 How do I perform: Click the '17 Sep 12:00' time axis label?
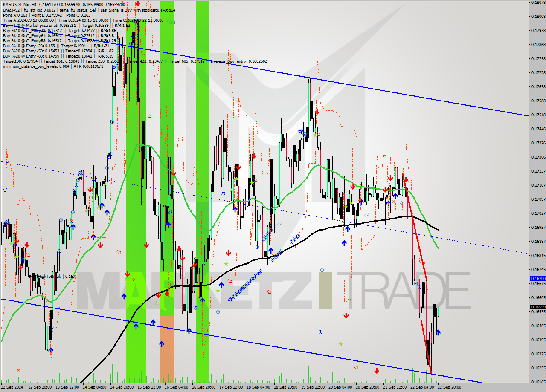[x=231, y=387]
